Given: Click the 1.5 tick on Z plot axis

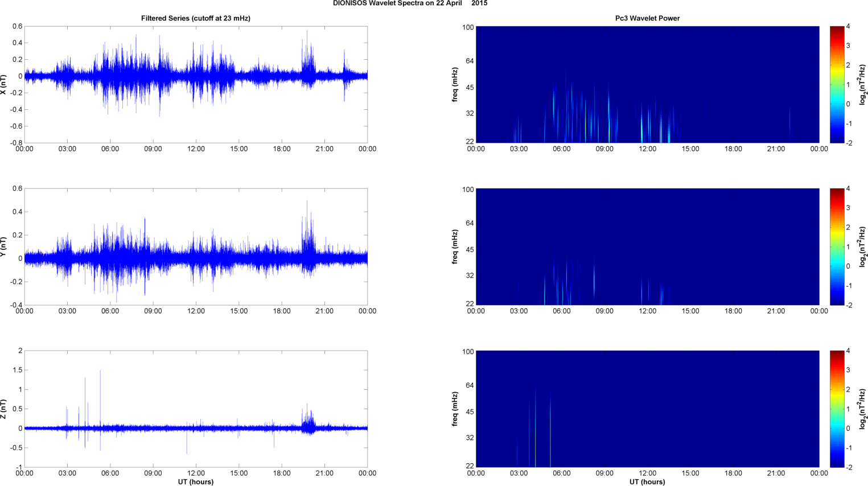Looking at the screenshot, I should point(18,370).
